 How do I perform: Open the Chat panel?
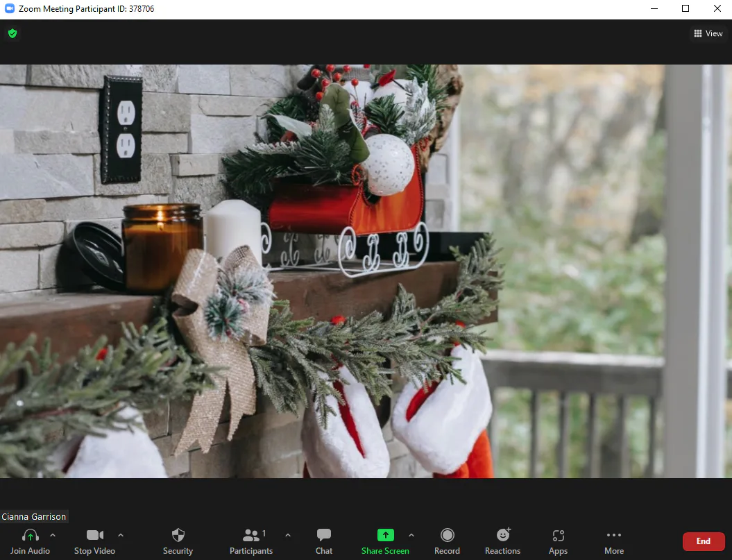click(324, 541)
